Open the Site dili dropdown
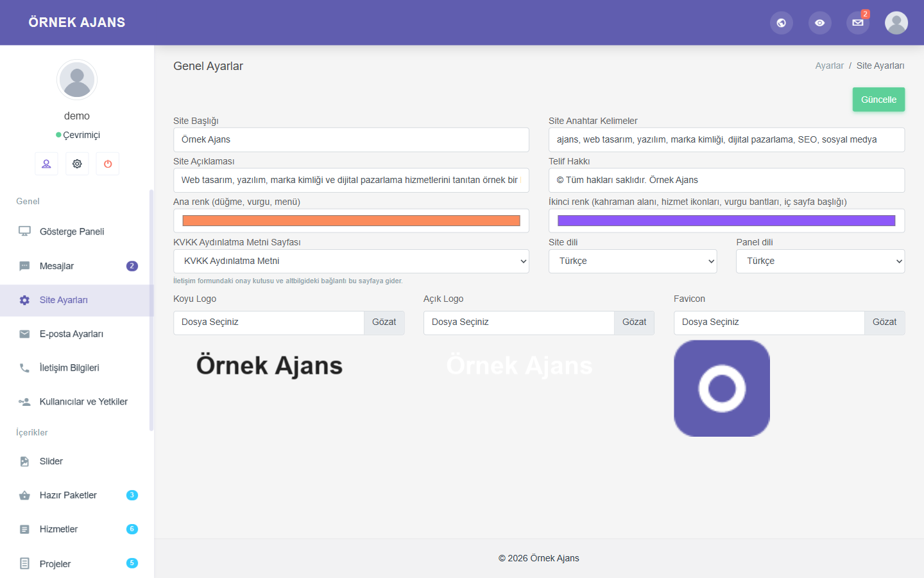 (x=633, y=261)
